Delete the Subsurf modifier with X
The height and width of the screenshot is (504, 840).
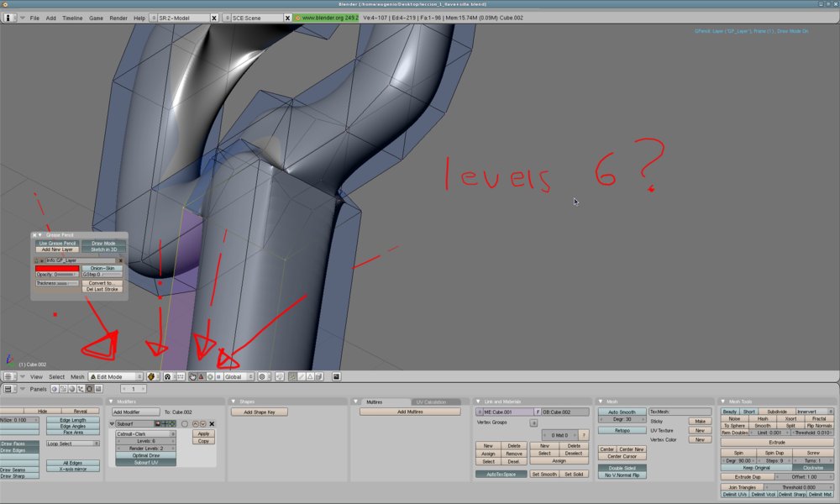213,423
